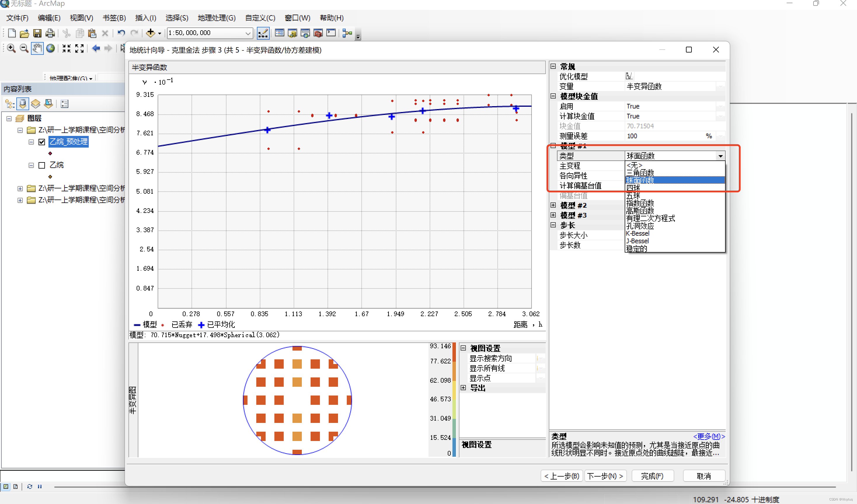Expand the second Z:\研一上学期课程 folder group

tap(20, 188)
